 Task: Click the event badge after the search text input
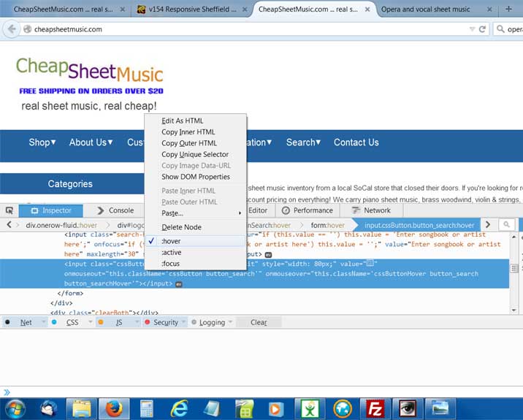point(269,254)
